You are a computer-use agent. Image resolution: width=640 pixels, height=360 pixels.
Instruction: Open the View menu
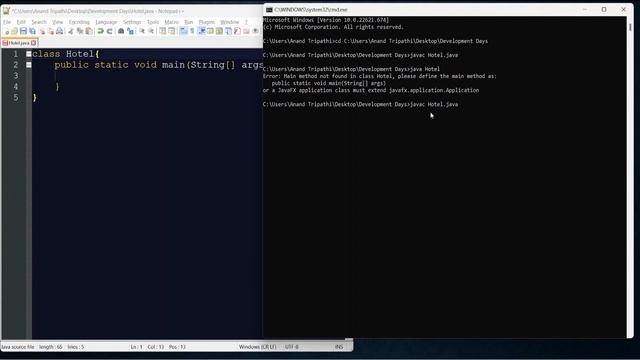(58, 22)
